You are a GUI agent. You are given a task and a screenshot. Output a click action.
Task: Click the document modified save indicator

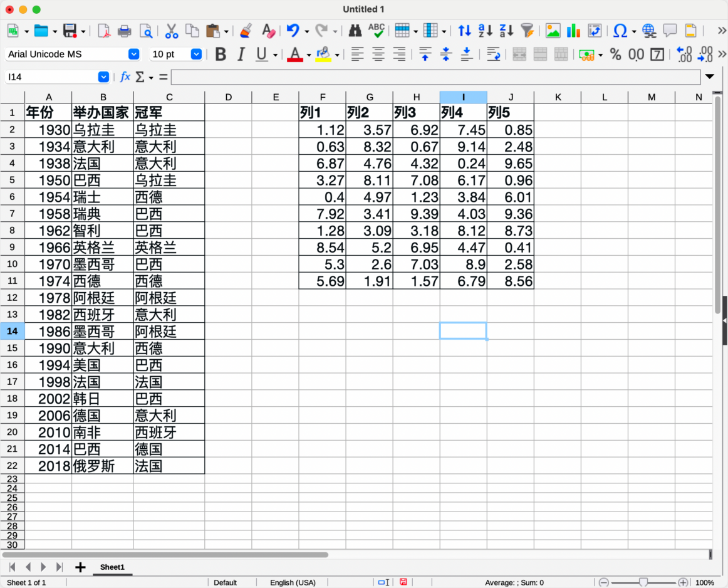pos(403,582)
